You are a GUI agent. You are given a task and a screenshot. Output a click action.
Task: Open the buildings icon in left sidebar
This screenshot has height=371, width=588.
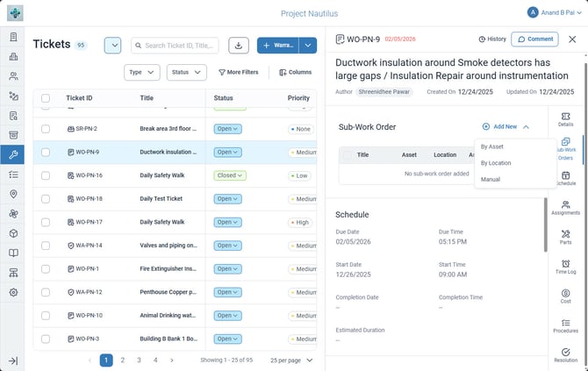click(x=13, y=57)
